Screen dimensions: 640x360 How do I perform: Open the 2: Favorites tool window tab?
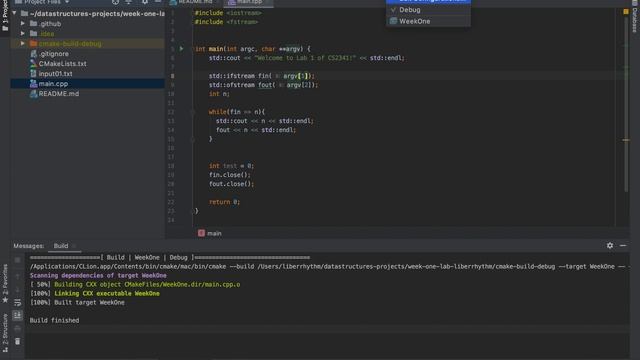click(x=5, y=283)
